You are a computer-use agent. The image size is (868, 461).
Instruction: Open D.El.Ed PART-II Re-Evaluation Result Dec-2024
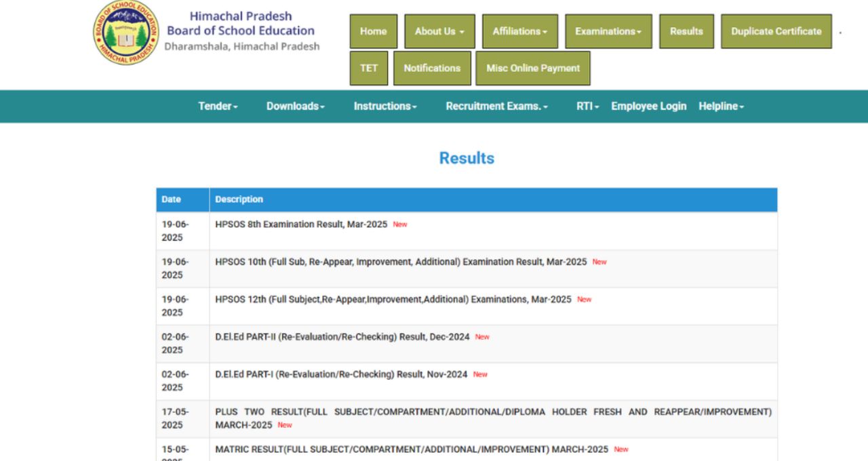(x=342, y=336)
